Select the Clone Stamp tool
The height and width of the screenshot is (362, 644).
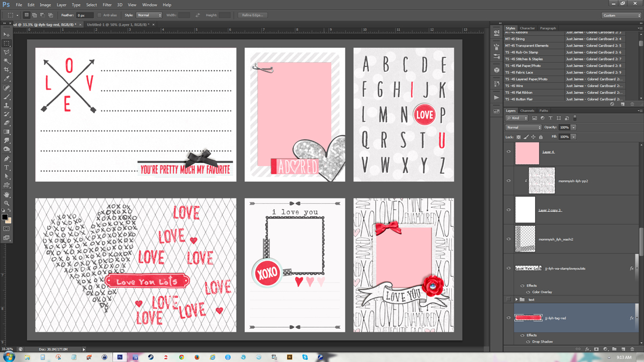7,106
